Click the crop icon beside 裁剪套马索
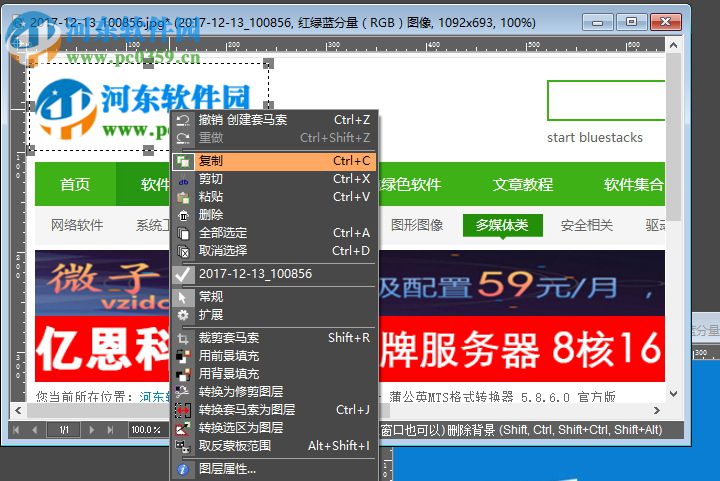Viewport: 720px width, 481px height. point(183,338)
